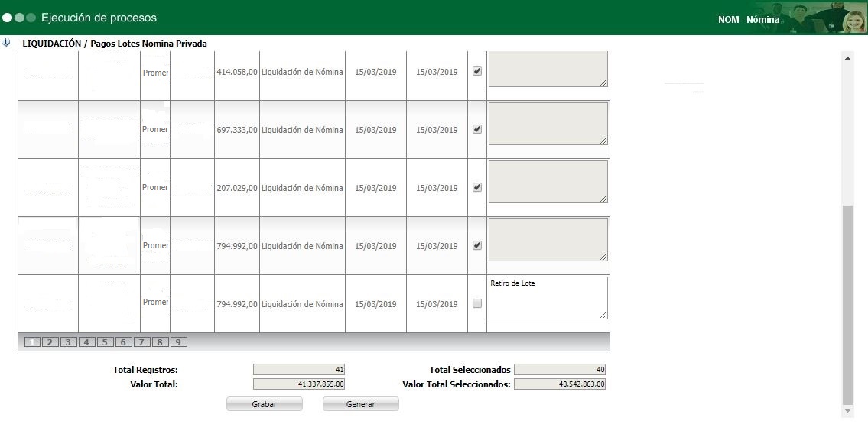Click the scrollbar down arrow
868x424 pixels.
click(847, 411)
